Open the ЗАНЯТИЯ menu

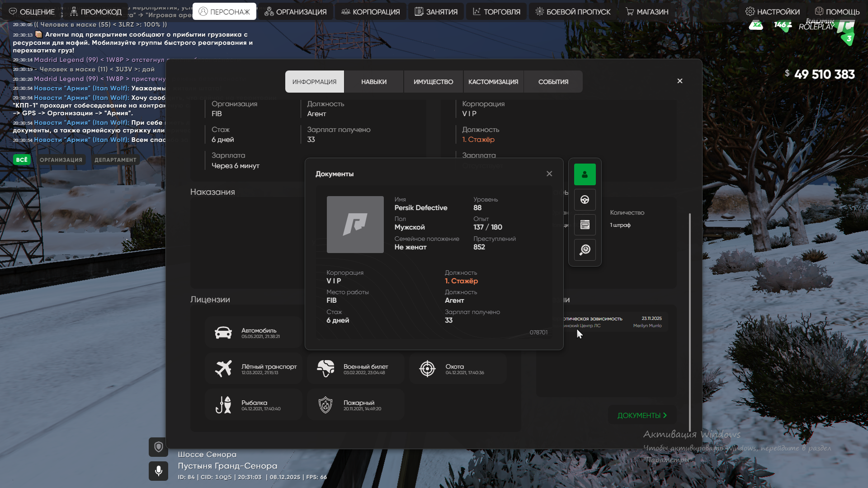point(436,12)
